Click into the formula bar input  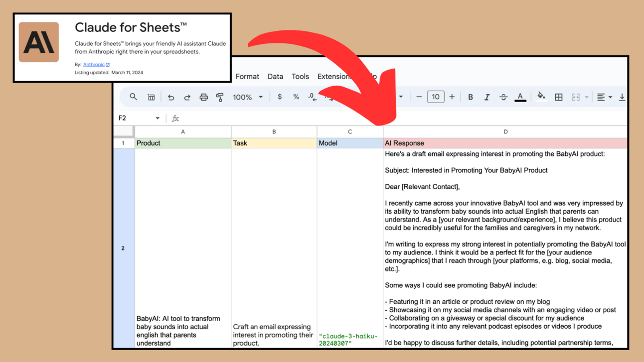(404, 119)
